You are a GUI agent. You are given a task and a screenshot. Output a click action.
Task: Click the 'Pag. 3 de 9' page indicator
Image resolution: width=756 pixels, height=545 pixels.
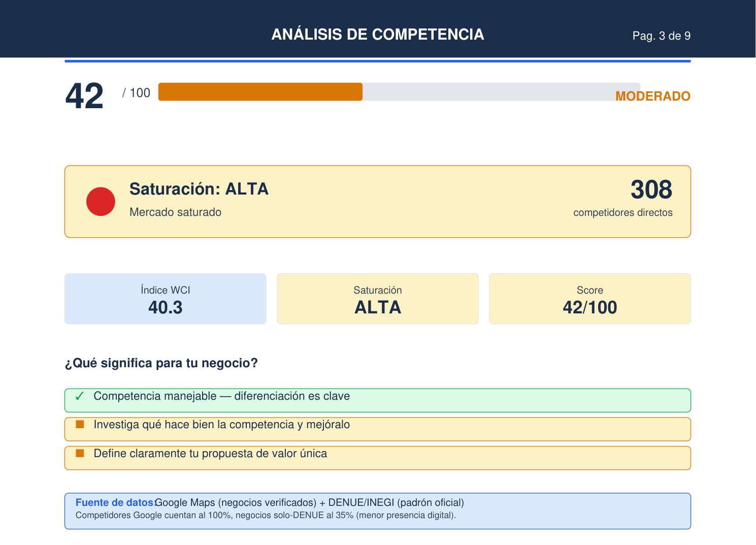click(x=662, y=36)
